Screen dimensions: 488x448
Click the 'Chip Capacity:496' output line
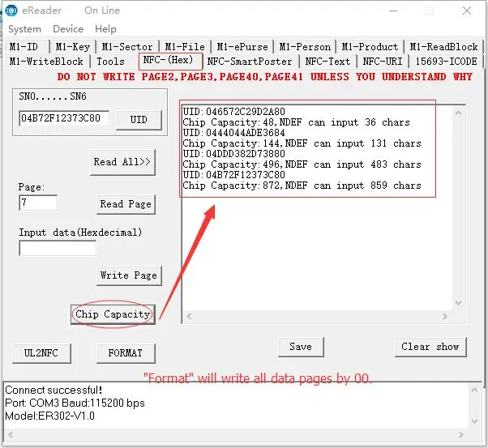point(302,164)
